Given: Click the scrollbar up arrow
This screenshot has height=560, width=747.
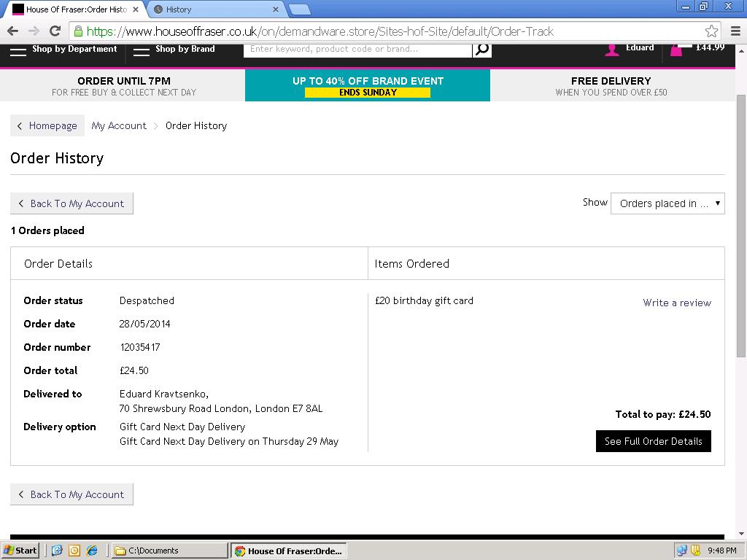Looking at the screenshot, I should pyautogui.click(x=741, y=50).
